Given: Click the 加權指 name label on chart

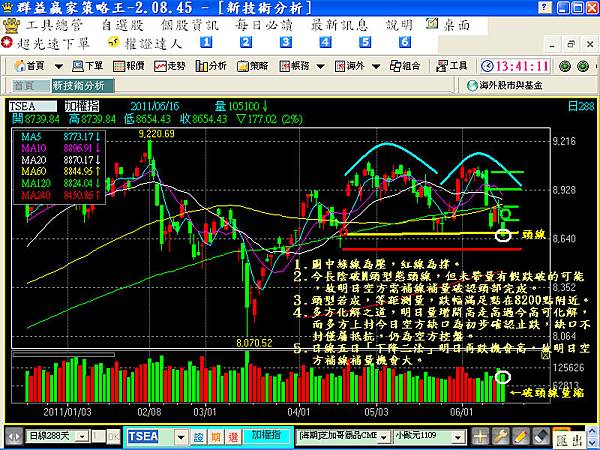Looking at the screenshot, I should click(82, 106).
